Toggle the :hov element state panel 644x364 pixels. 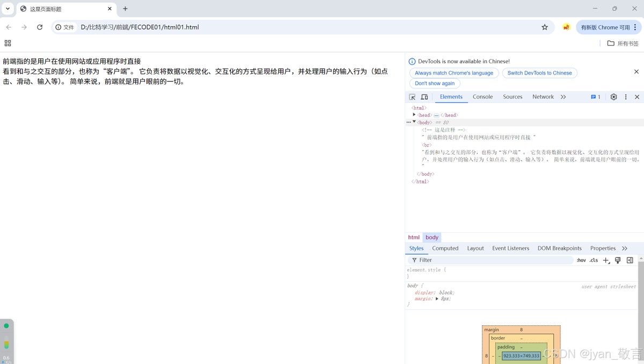pos(581,261)
